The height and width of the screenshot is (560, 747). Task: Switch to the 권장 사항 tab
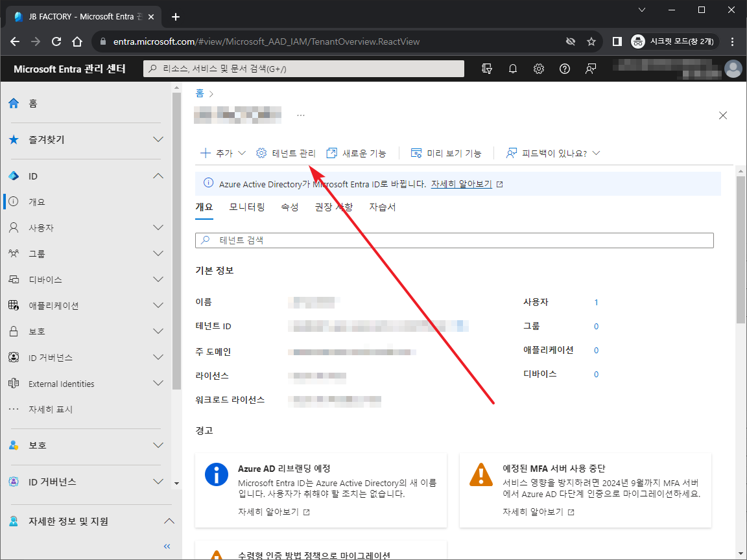[x=334, y=207]
